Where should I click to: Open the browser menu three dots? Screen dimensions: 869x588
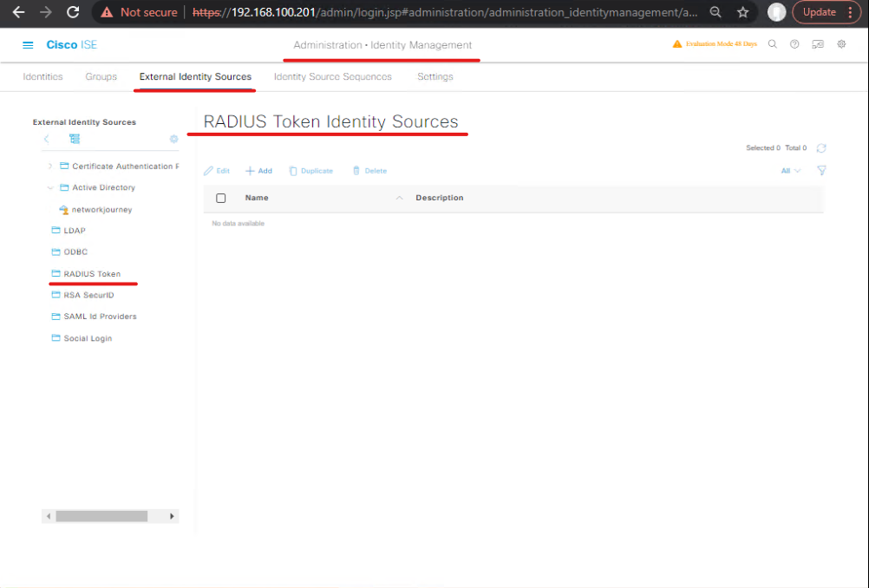pos(851,12)
